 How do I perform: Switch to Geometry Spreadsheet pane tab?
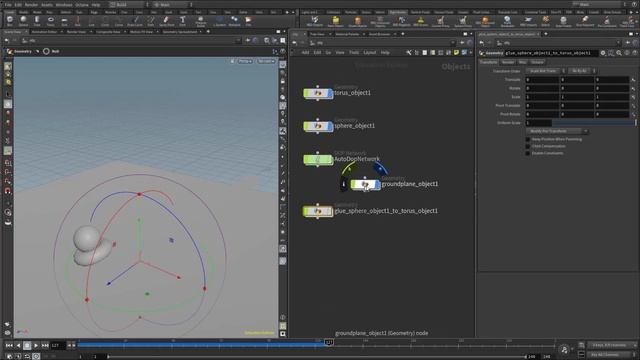click(x=180, y=32)
